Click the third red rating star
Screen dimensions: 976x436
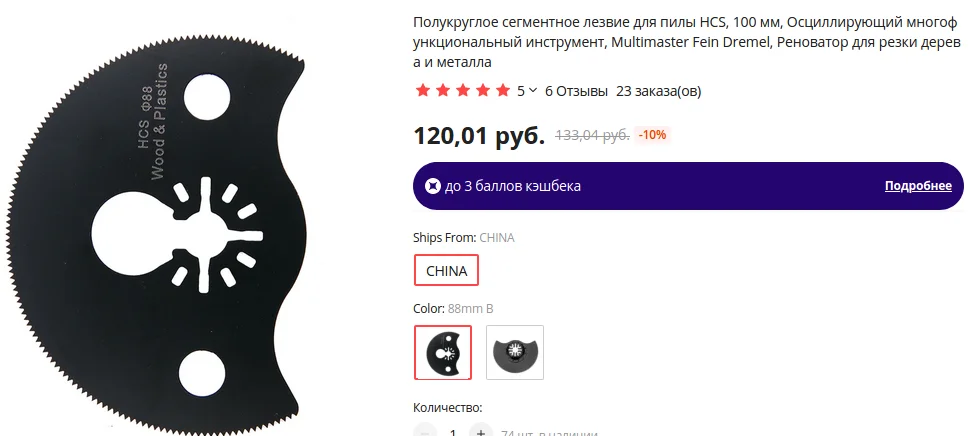[462, 91]
